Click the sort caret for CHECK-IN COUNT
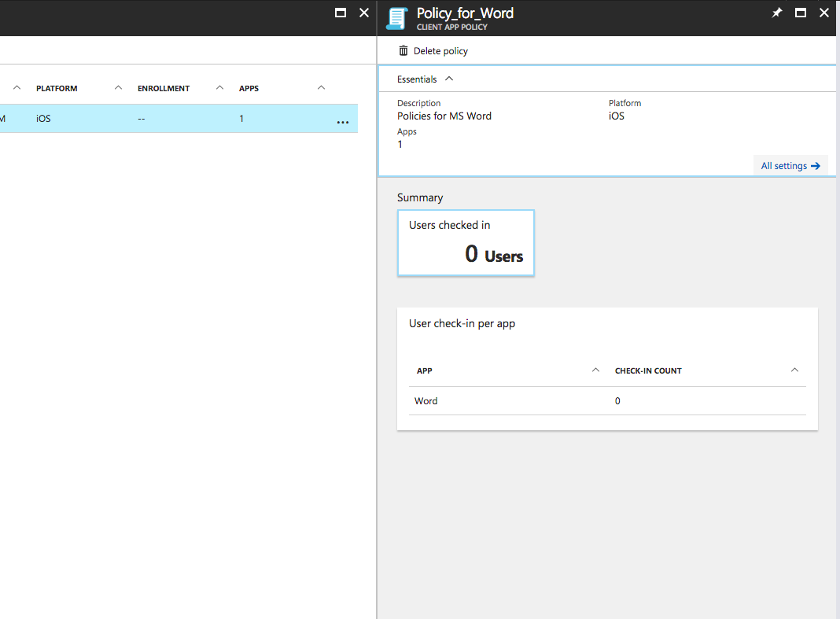The width and height of the screenshot is (840, 619). [x=794, y=370]
